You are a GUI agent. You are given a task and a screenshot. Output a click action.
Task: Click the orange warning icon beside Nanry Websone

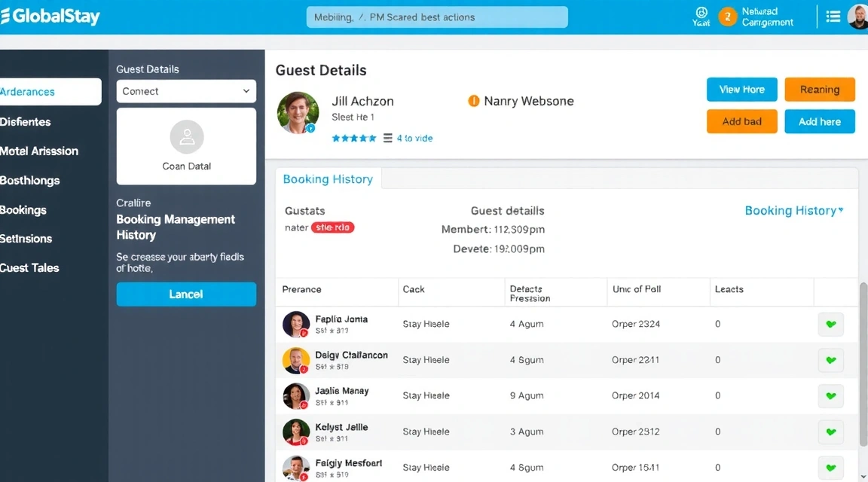tap(472, 100)
